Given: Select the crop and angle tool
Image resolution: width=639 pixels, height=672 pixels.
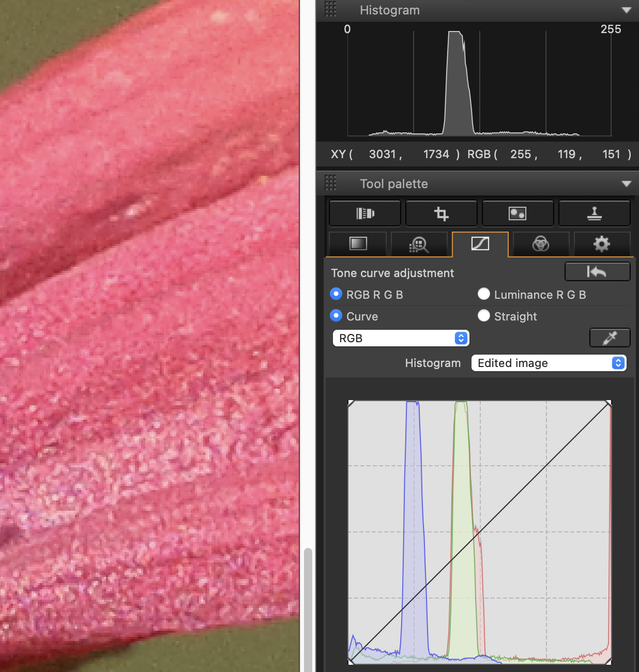Looking at the screenshot, I should [x=441, y=213].
